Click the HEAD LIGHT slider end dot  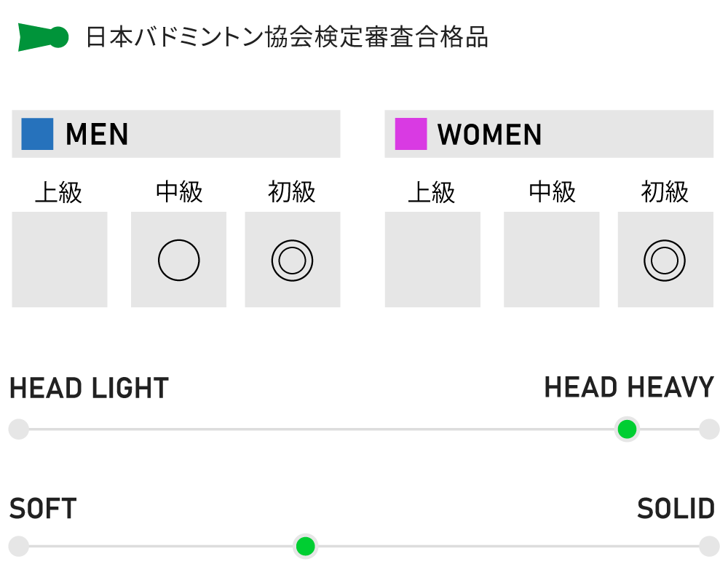[19, 429]
